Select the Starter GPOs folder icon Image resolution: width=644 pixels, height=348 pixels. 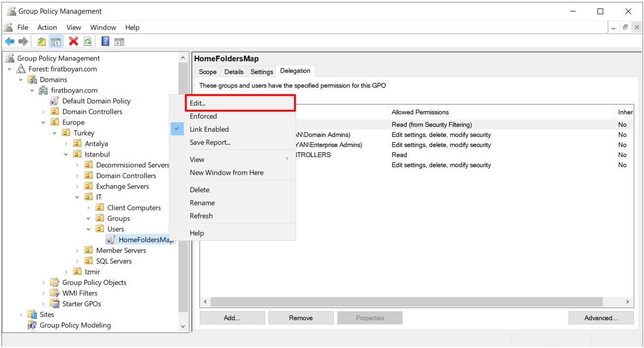[x=55, y=304]
